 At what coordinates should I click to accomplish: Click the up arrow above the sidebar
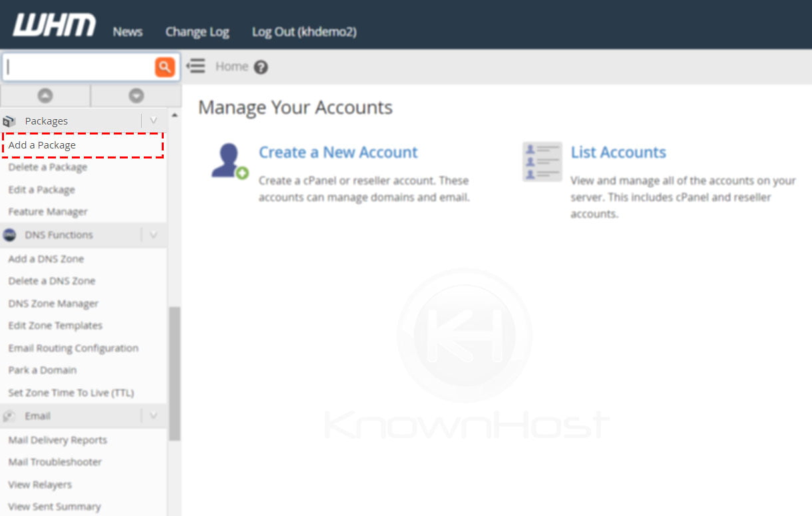pyautogui.click(x=45, y=95)
